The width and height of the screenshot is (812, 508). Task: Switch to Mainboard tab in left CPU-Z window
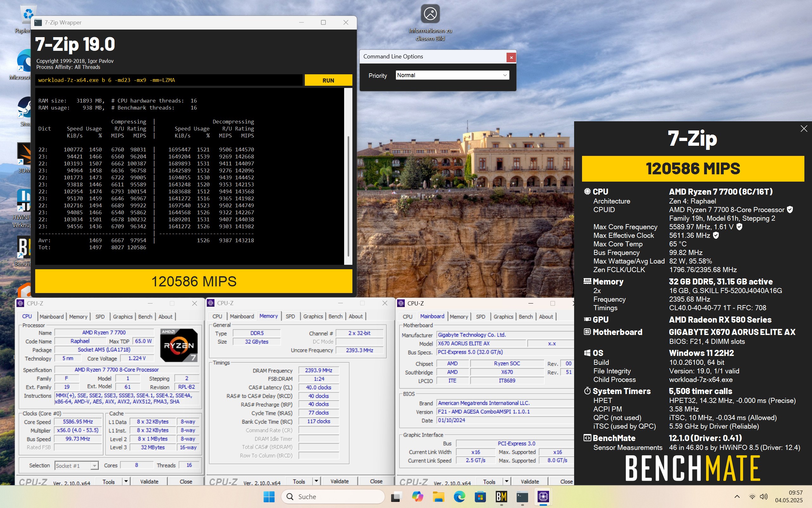51,317
